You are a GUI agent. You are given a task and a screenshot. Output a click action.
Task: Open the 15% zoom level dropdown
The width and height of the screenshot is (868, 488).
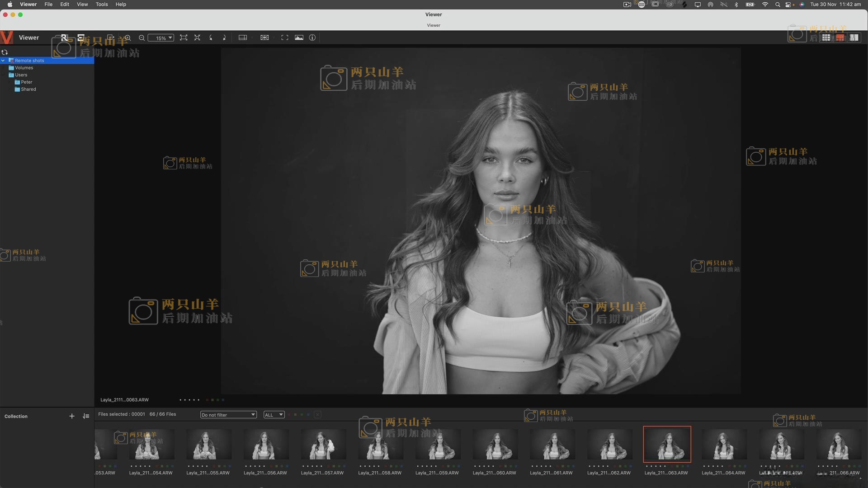(x=161, y=38)
